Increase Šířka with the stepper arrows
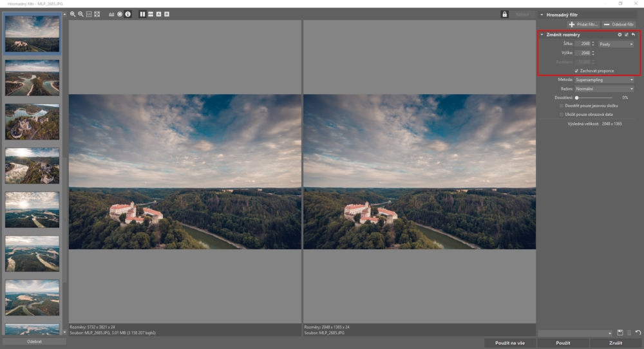Viewport: 644px width, 349px height. coord(593,44)
